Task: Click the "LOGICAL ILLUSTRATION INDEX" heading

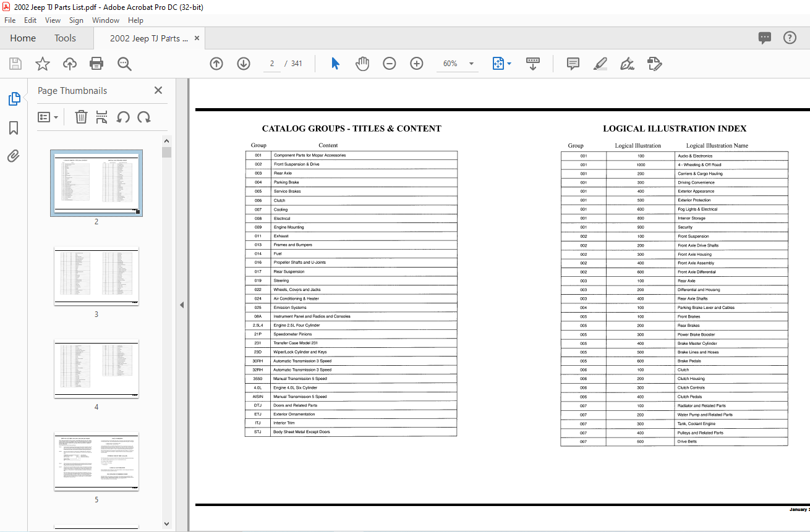Action: (675, 129)
